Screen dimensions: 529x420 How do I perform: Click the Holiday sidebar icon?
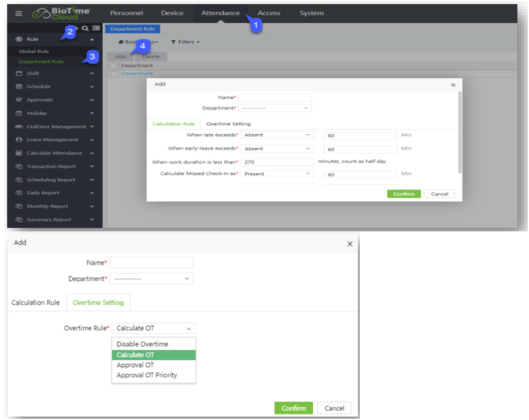19,113
